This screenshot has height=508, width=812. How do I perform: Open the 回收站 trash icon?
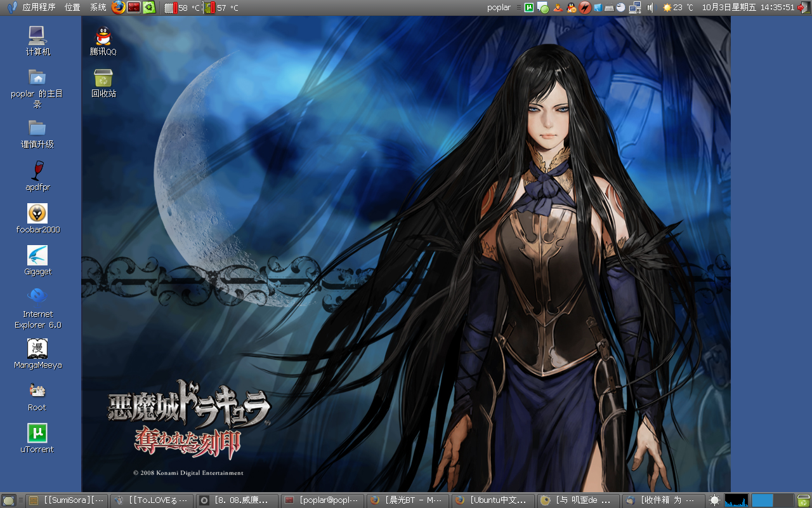point(103,83)
